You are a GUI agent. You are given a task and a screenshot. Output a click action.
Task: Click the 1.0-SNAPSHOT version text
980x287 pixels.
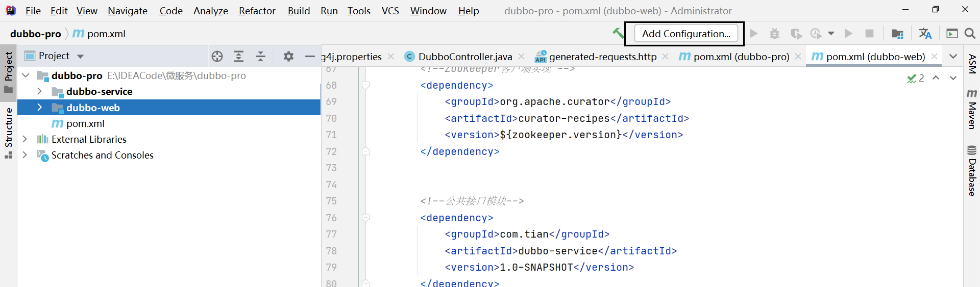[x=536, y=267]
